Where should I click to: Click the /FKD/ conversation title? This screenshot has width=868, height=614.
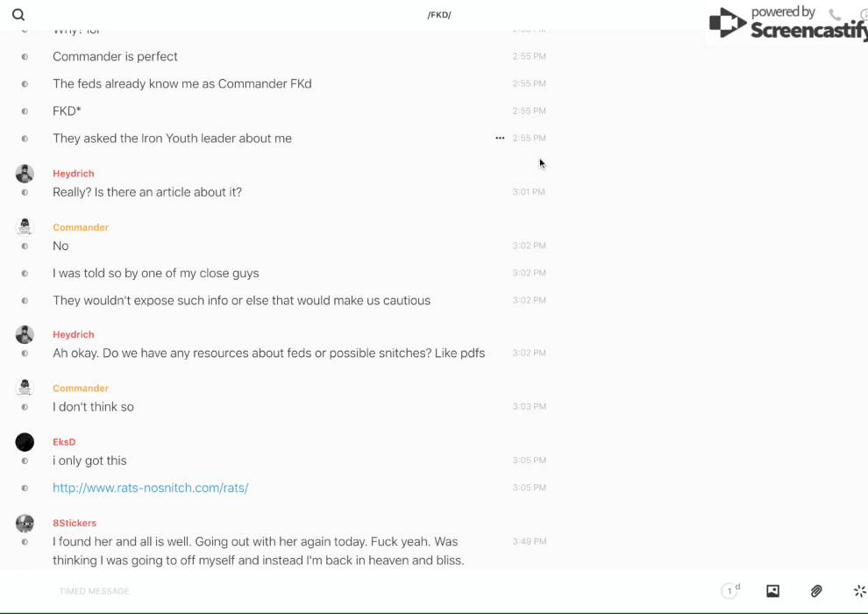(x=438, y=15)
